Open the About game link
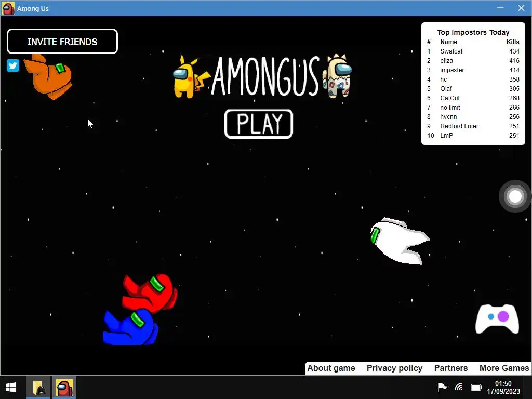This screenshot has height=399, width=532. pyautogui.click(x=331, y=368)
